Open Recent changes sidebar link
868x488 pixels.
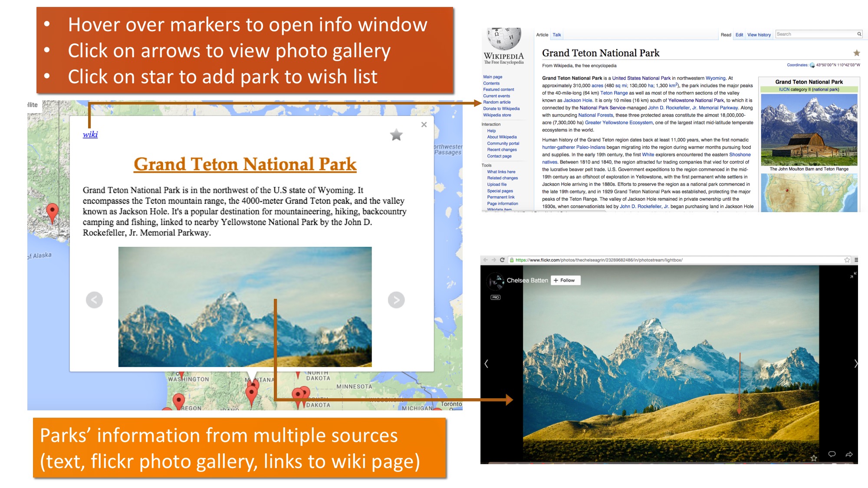502,150
